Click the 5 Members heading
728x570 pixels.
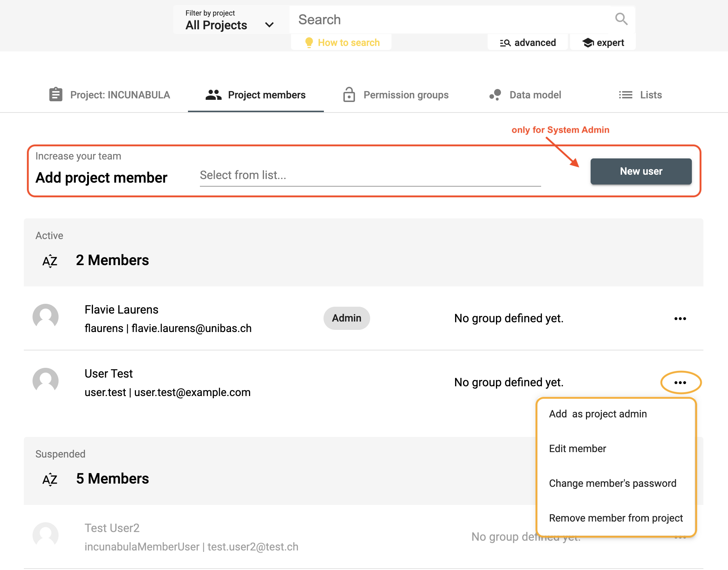(112, 479)
